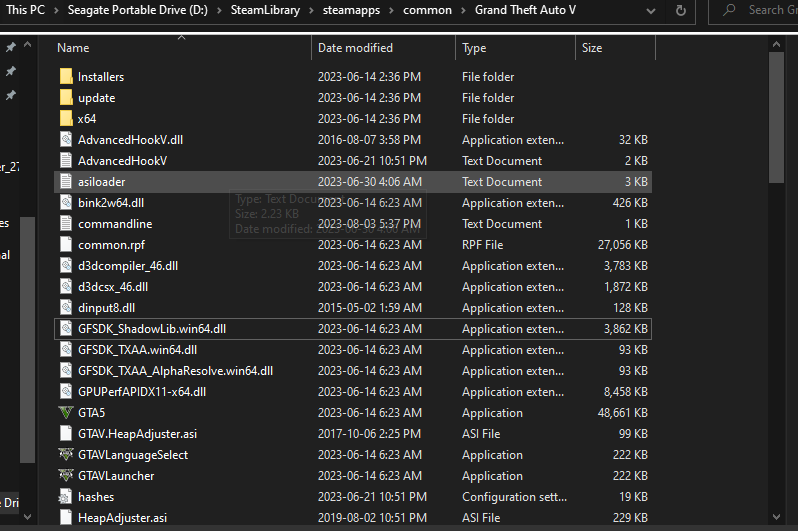The image size is (798, 531).
Task: Click the common.rpf file icon
Action: (66, 245)
